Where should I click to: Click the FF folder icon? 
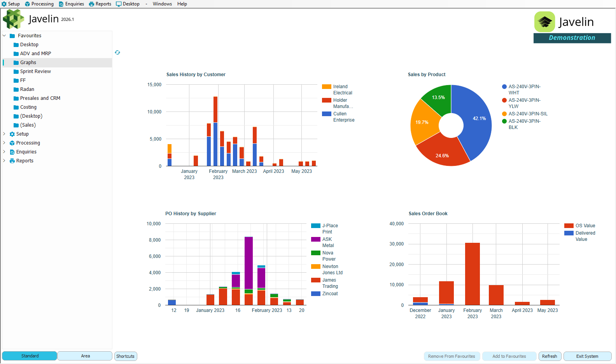point(16,80)
